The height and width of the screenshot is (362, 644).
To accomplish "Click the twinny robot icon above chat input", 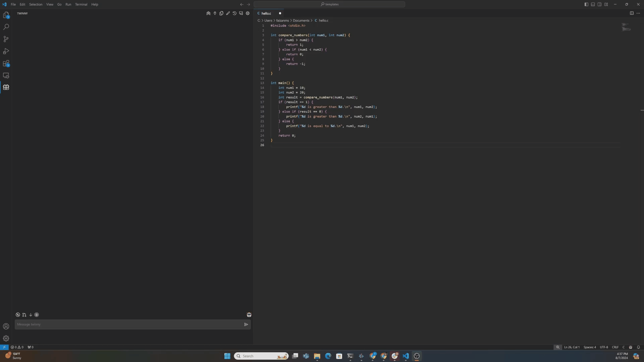I will click(x=249, y=315).
